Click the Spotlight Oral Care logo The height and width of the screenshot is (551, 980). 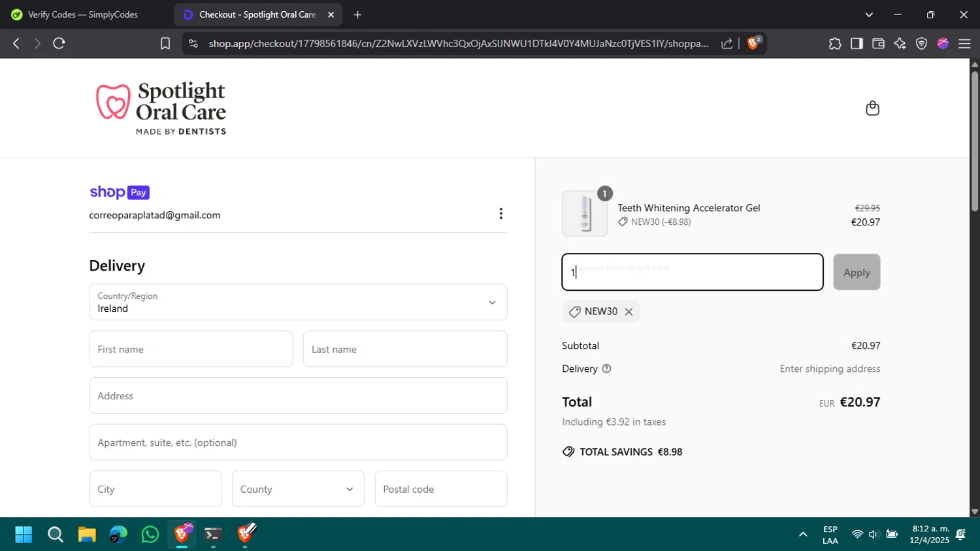[x=161, y=108]
